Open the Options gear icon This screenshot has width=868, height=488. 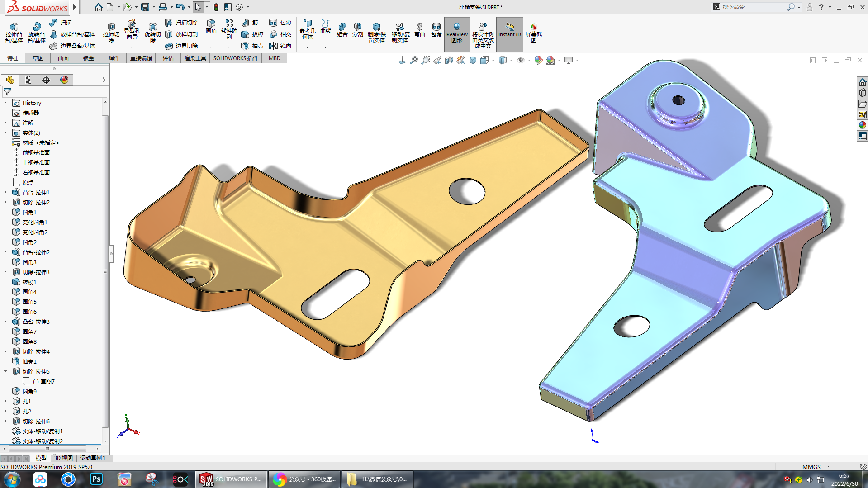coord(239,7)
